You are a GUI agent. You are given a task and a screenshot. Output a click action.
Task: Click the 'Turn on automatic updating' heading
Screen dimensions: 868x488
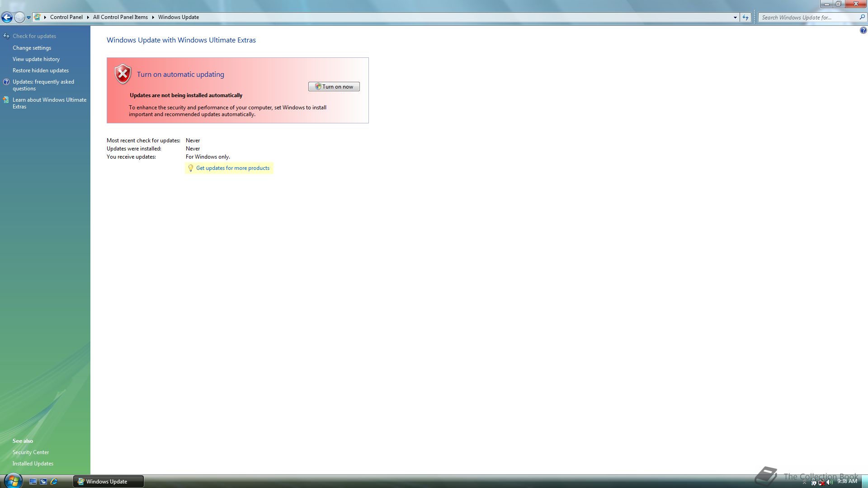tap(180, 75)
